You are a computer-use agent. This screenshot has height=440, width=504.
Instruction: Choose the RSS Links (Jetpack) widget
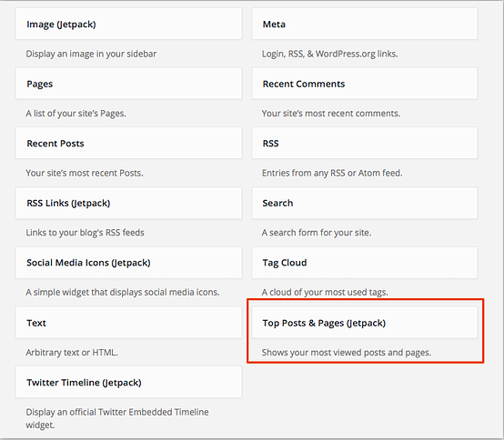click(x=128, y=203)
